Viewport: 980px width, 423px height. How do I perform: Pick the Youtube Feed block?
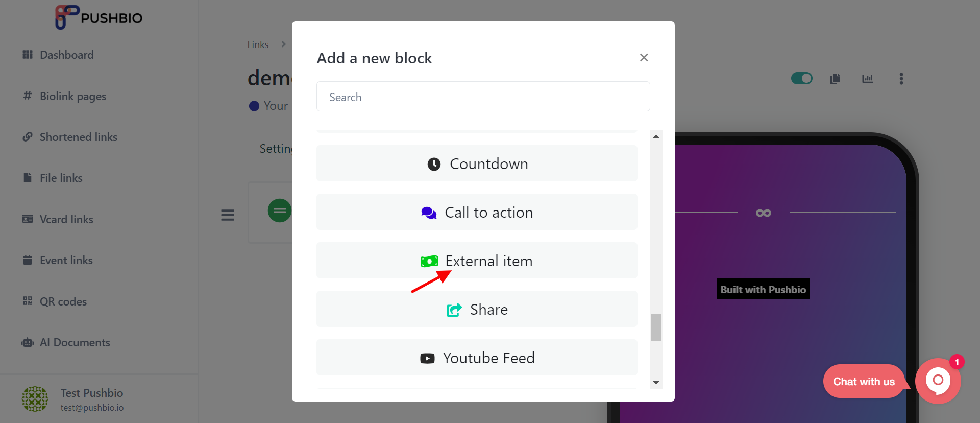477,358
